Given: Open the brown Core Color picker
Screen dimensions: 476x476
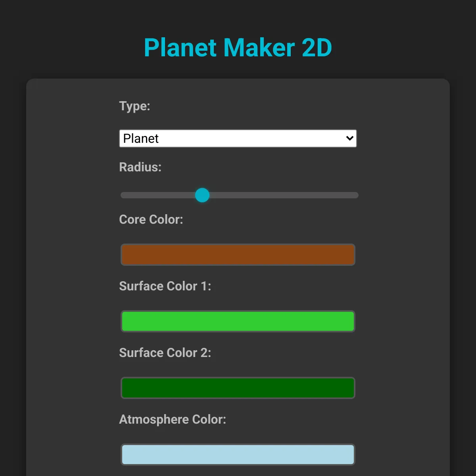Looking at the screenshot, I should point(238,255).
